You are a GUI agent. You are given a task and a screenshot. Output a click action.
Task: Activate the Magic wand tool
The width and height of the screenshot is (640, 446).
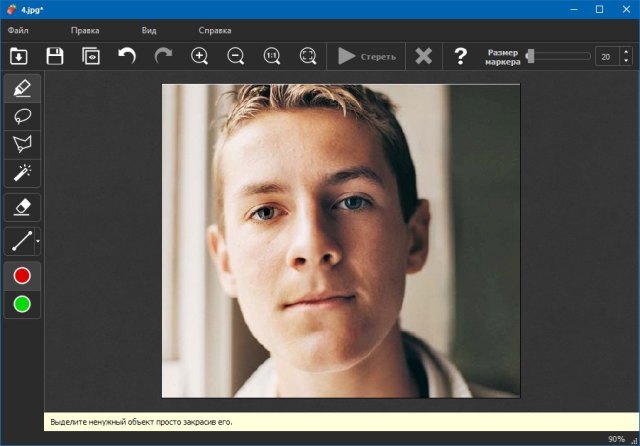(x=22, y=173)
